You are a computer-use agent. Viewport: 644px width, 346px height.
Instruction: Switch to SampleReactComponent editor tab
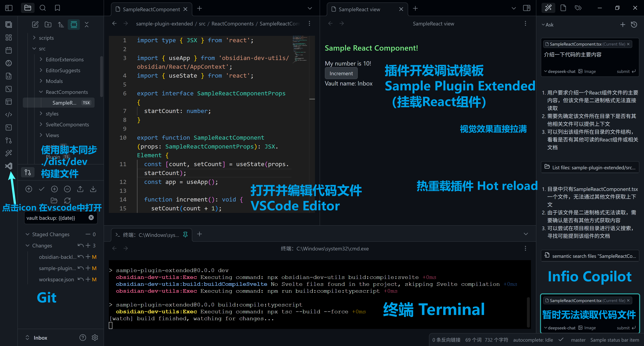pyautogui.click(x=151, y=9)
